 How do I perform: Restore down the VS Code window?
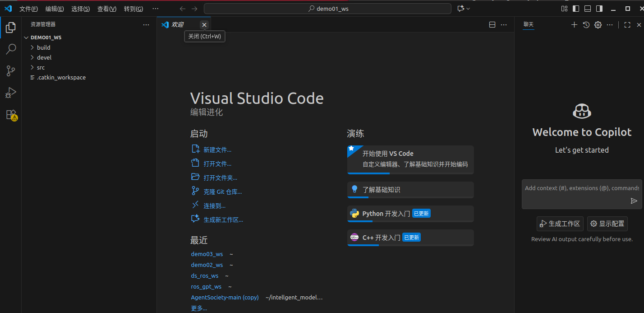click(627, 9)
